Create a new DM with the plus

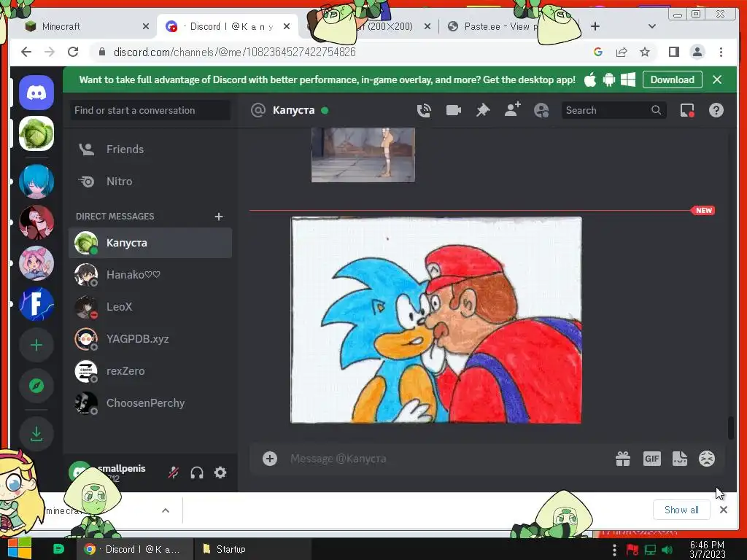click(219, 217)
